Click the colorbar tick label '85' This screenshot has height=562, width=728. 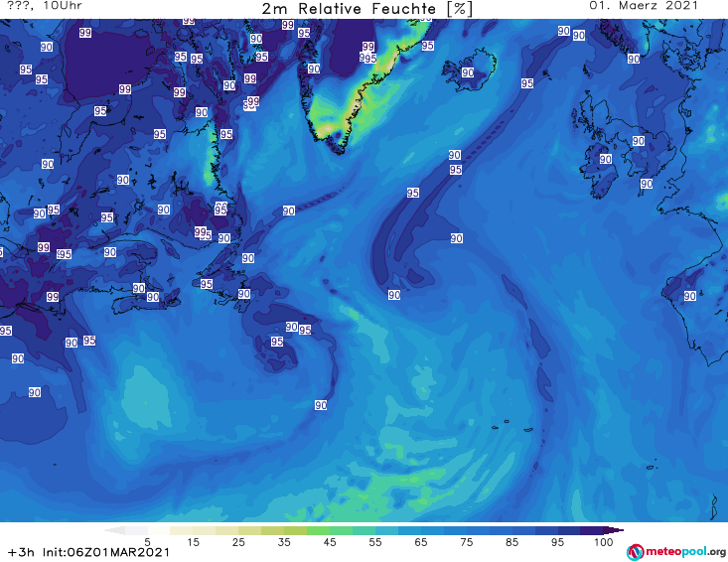coord(511,542)
